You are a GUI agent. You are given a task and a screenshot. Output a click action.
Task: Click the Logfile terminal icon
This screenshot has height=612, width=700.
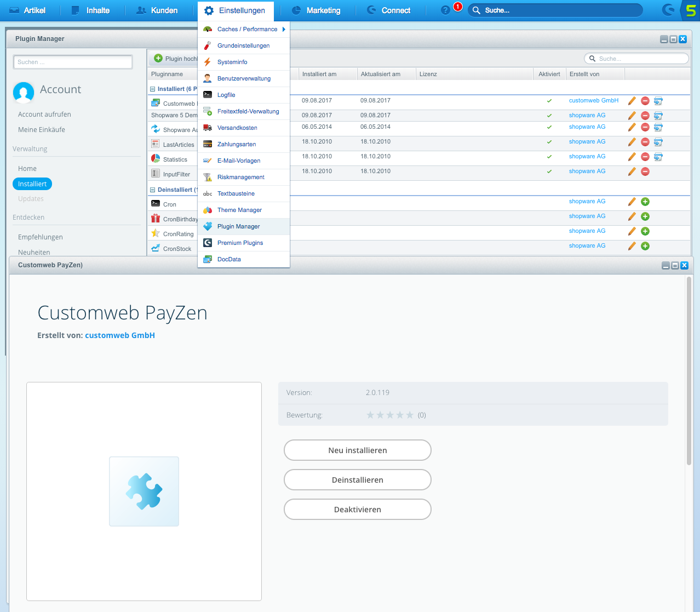[x=208, y=95]
